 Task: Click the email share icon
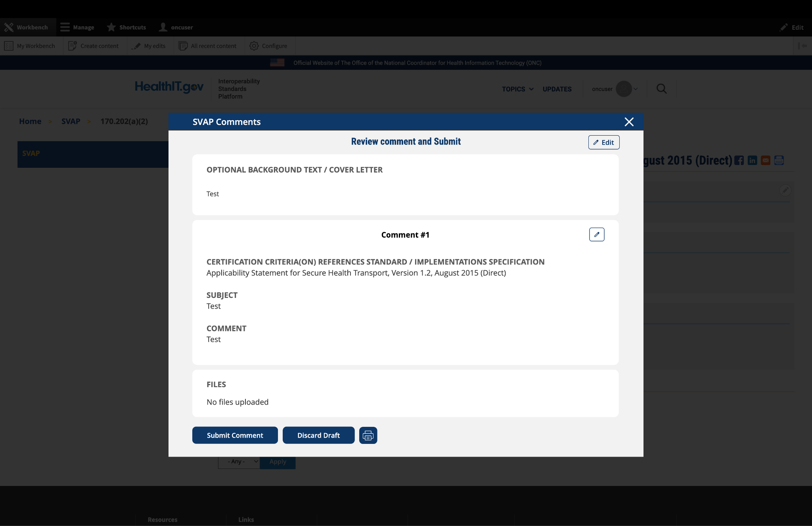click(x=766, y=160)
